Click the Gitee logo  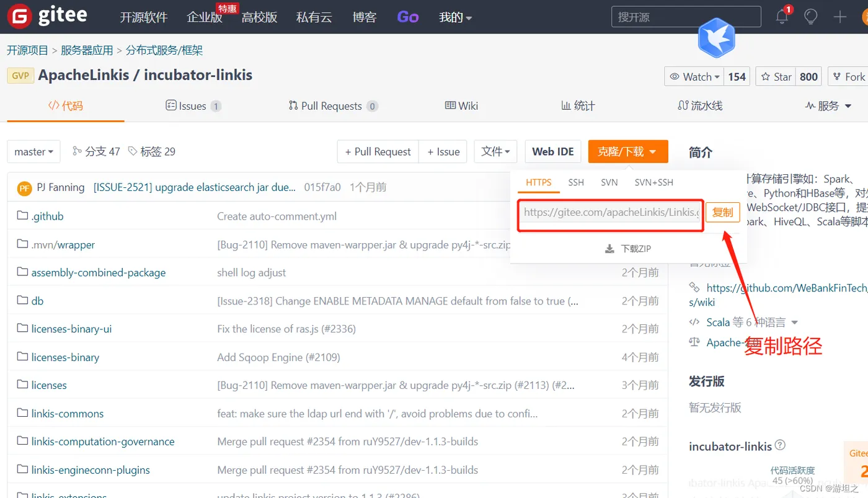pos(47,16)
